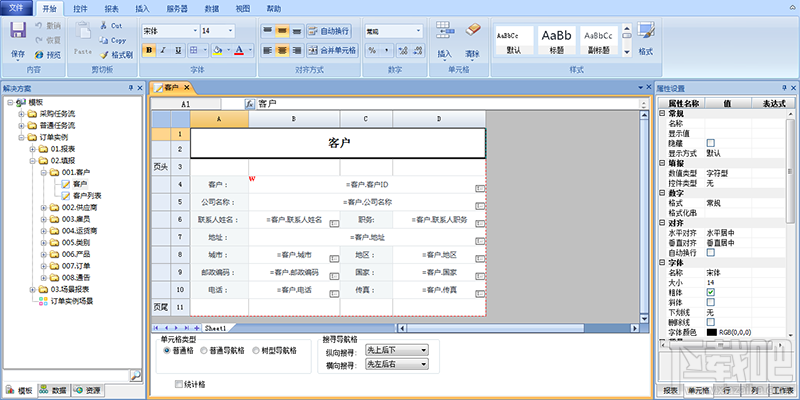The height and width of the screenshot is (400, 800).
Task: Click the Save (保存) disk icon
Action: (18, 31)
